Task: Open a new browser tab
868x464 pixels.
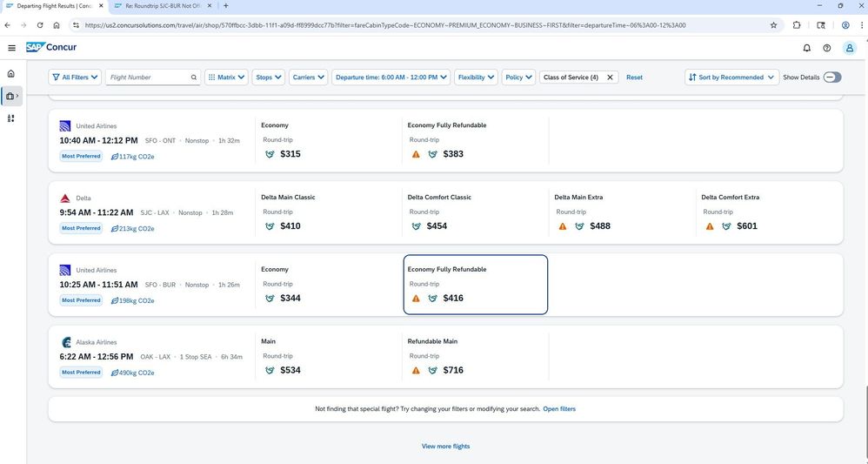Action: coord(226,6)
